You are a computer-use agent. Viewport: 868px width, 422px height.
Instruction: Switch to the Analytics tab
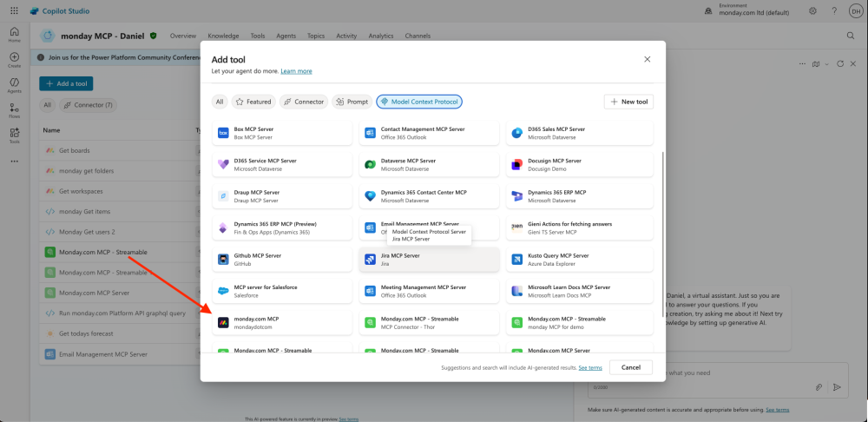(380, 36)
